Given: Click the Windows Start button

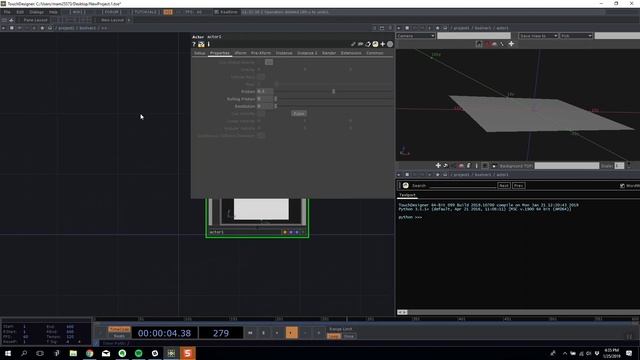Looking at the screenshot, I should [7, 353].
